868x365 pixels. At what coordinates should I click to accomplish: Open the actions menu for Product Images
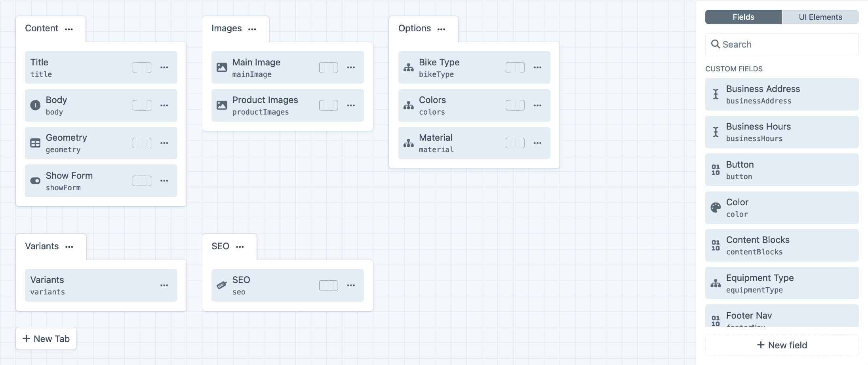click(x=351, y=105)
